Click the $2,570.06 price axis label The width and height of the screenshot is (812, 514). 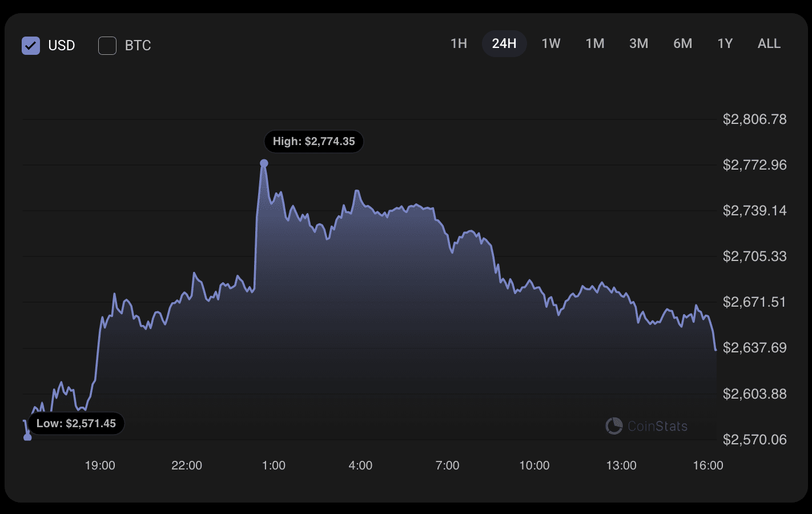tap(755, 440)
